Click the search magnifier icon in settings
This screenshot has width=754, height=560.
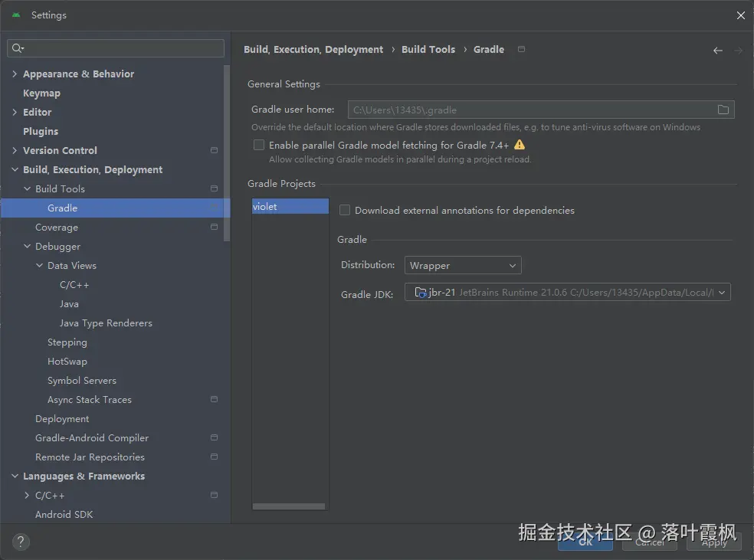click(x=18, y=48)
